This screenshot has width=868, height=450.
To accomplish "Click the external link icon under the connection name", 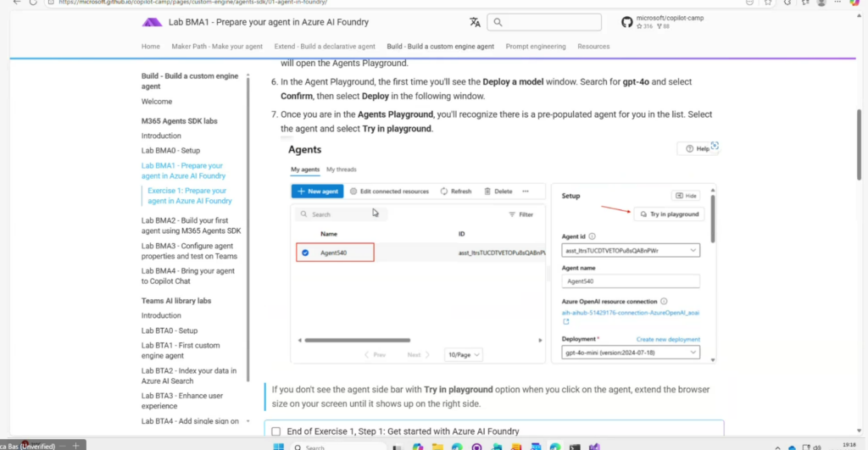I will 565,321.
